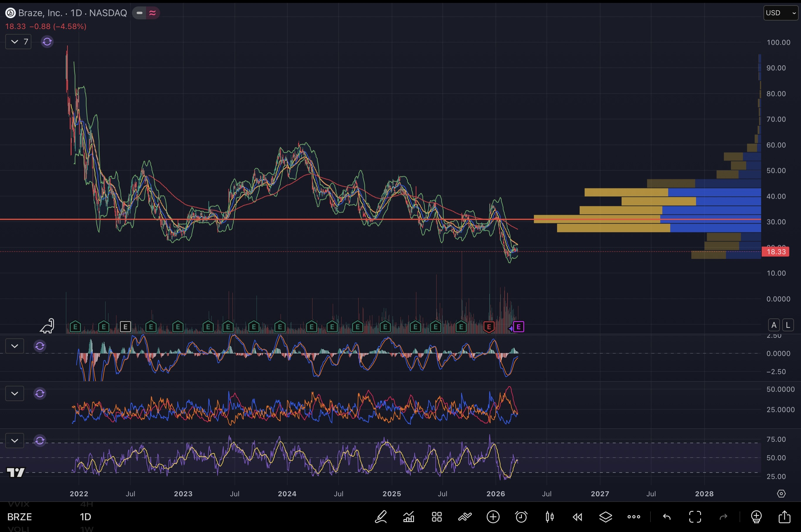The image size is (801, 532).
Task: Tap the BRZE symbol search button
Action: click(x=20, y=517)
